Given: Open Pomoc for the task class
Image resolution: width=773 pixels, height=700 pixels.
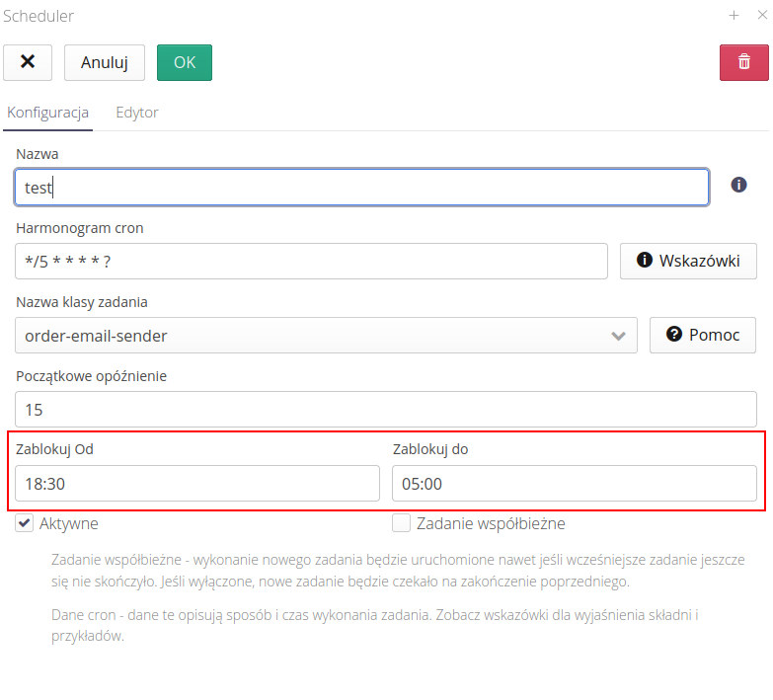Looking at the screenshot, I should [703, 335].
